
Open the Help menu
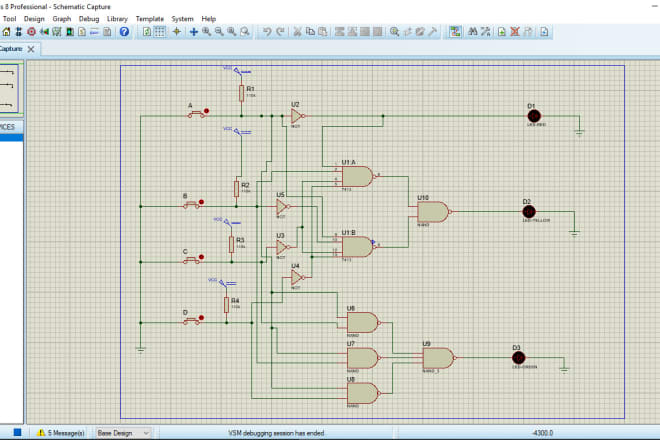(x=208, y=19)
